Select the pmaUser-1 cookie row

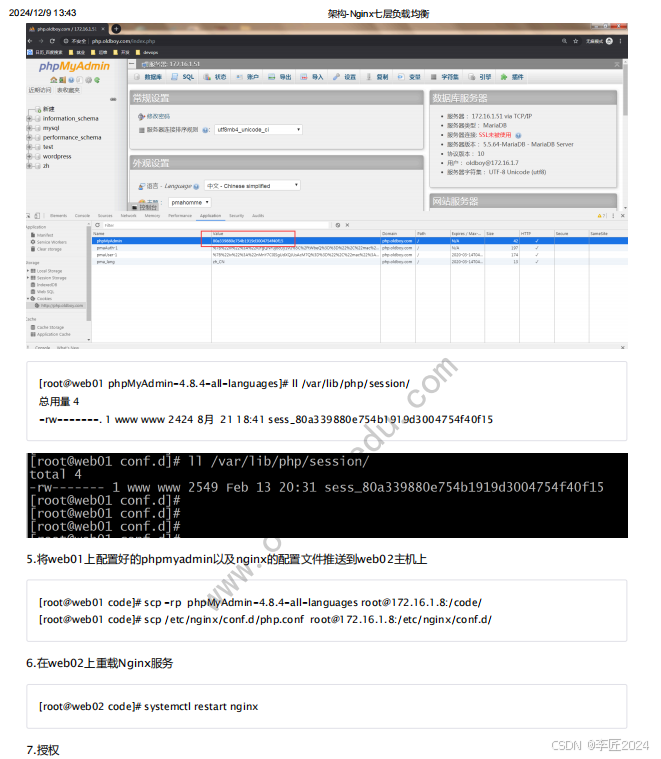coord(360,255)
